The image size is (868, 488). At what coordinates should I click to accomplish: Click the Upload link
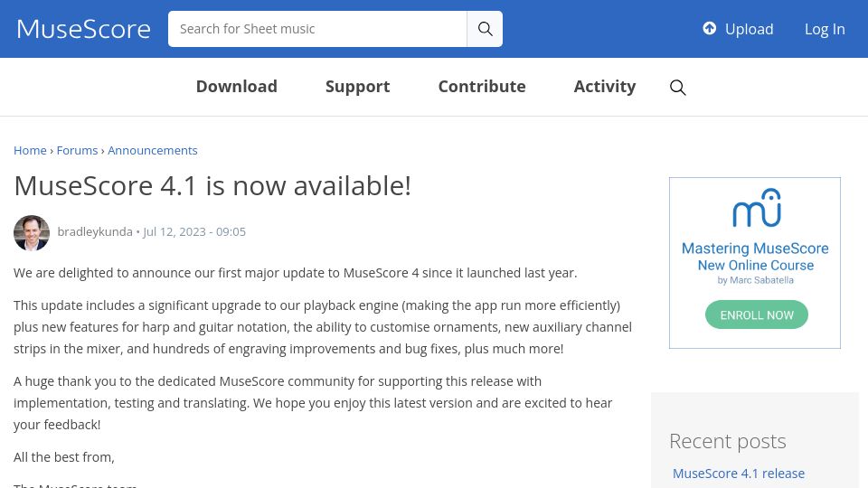[749, 29]
